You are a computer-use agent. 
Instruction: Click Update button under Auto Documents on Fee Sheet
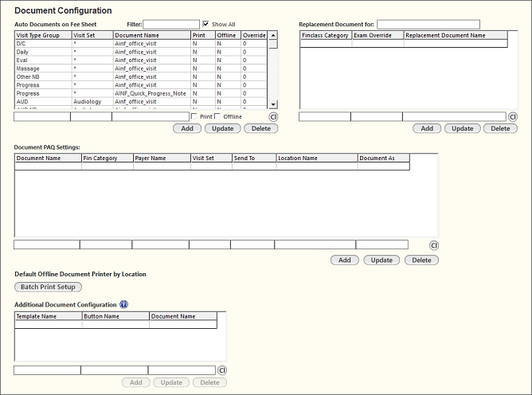[x=223, y=128]
